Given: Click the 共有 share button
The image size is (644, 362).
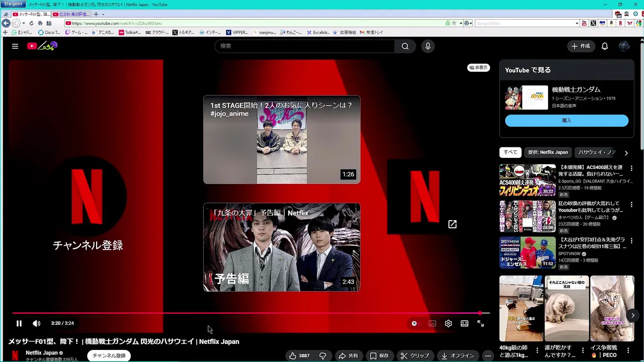Looking at the screenshot, I should (x=348, y=355).
